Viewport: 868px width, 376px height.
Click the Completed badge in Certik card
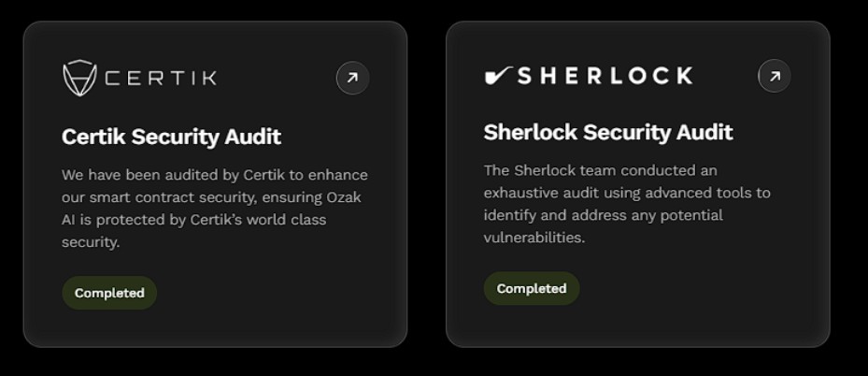pos(109,293)
